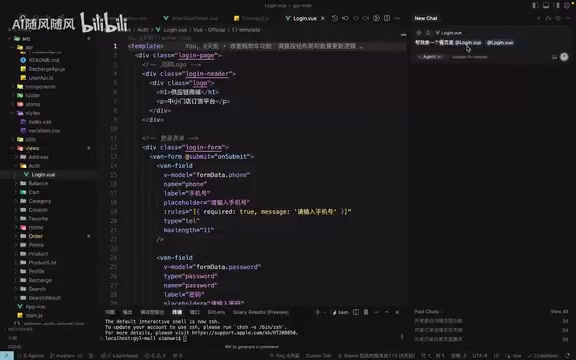Select the Login.vue context chip above the prompt
Image resolution: width=576 pixels, height=360 pixels.
(449, 33)
